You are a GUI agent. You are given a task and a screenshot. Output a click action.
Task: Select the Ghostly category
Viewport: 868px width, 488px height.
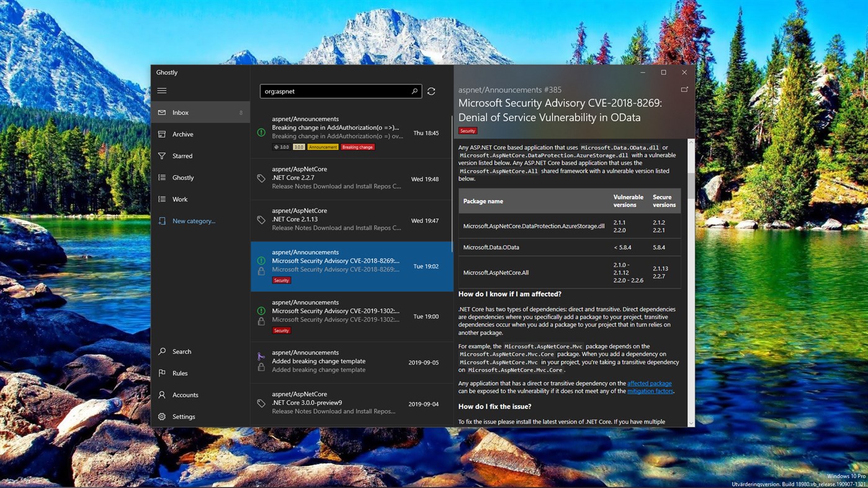tap(200, 177)
